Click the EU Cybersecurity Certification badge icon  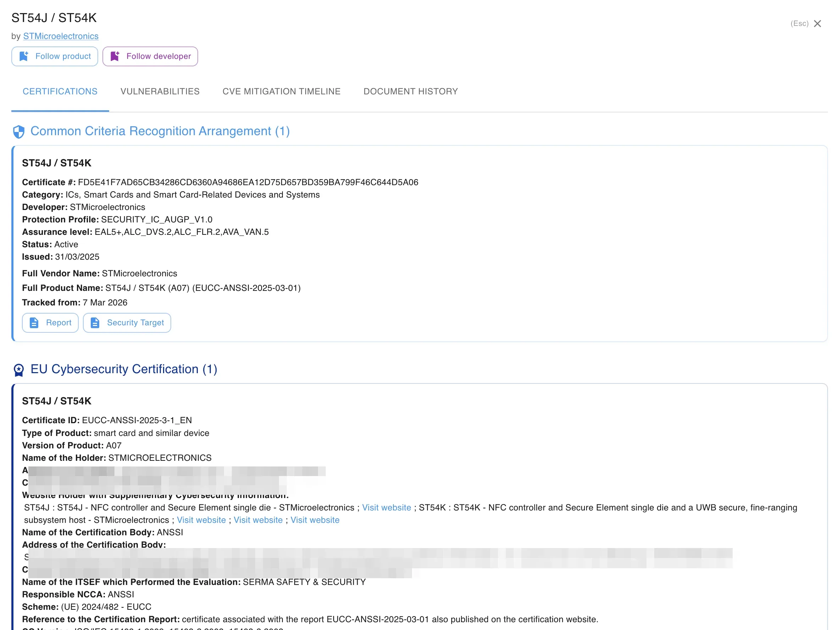point(18,369)
